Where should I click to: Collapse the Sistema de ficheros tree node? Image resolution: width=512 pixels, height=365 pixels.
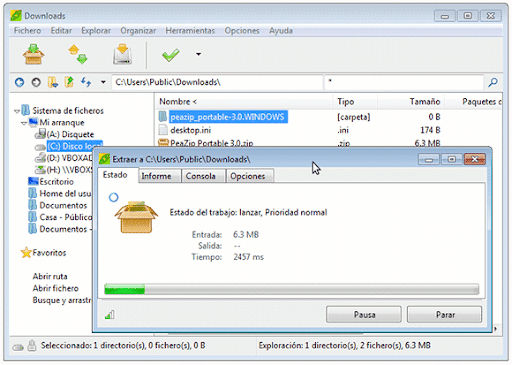coord(17,111)
